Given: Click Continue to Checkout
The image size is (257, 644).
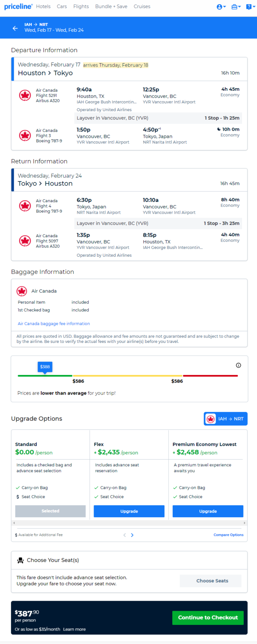Looking at the screenshot, I should 208,618.
